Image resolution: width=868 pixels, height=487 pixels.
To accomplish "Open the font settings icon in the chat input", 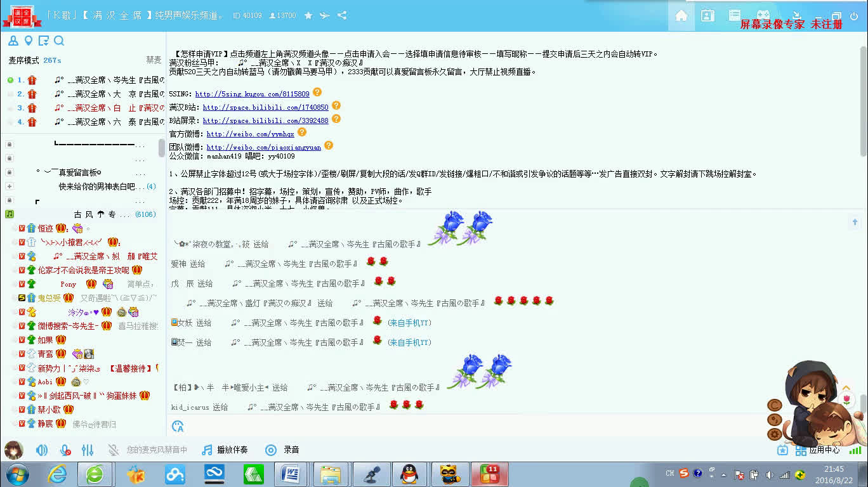I will click(178, 426).
